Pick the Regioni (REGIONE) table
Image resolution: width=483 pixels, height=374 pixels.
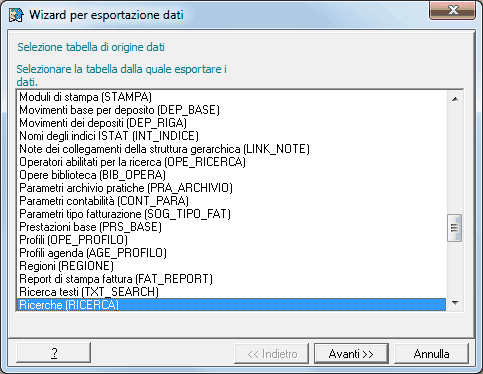(x=231, y=266)
